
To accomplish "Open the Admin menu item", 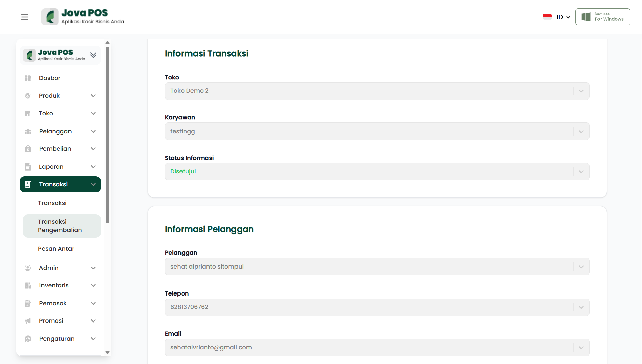I will coord(49,268).
